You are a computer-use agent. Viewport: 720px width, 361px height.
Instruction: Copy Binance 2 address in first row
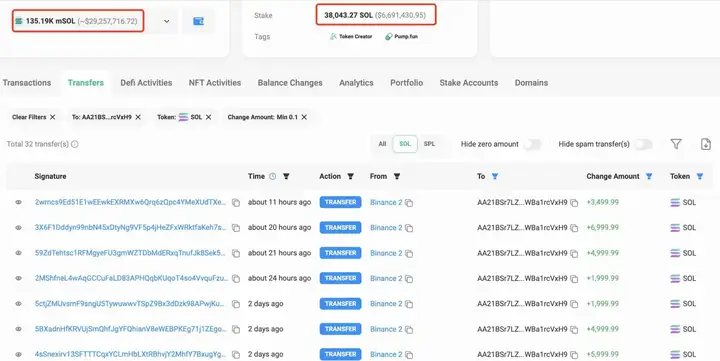click(409, 203)
